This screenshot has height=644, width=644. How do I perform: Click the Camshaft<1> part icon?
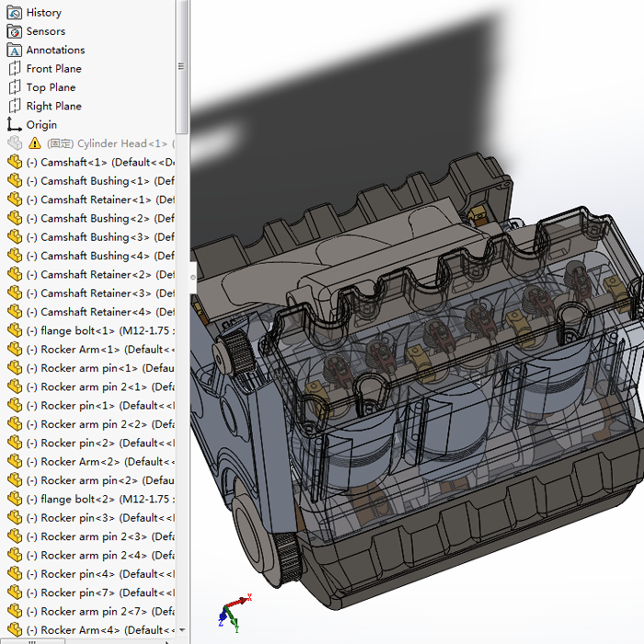tap(15, 162)
